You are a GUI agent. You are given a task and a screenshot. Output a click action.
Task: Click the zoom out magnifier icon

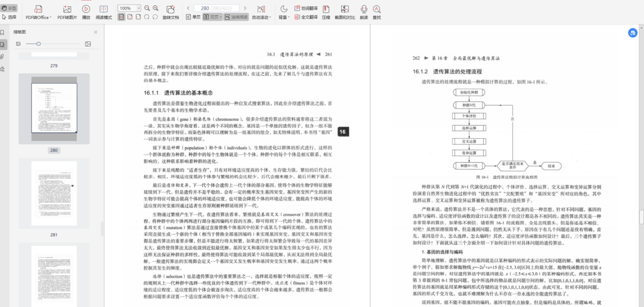click(147, 8)
